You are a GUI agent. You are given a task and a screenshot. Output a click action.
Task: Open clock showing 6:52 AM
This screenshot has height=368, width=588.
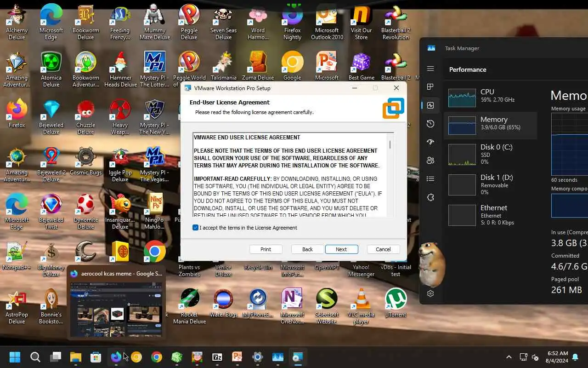tap(557, 357)
